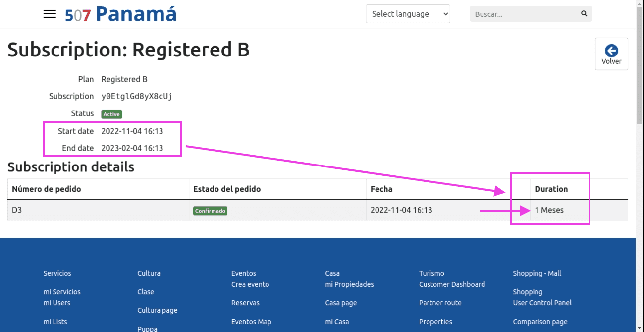Open mi Propiedades footer link
Screen dimensions: 644x332
pyautogui.click(x=349, y=284)
